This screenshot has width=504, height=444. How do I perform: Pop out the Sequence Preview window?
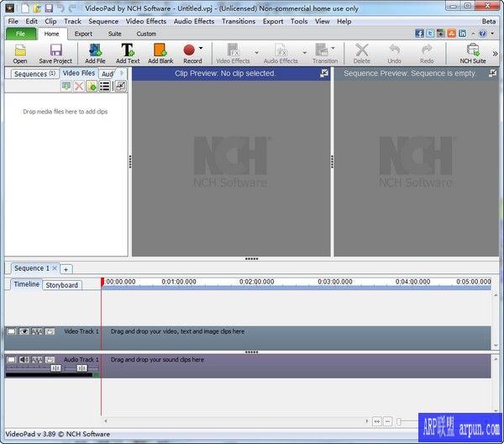coord(492,73)
